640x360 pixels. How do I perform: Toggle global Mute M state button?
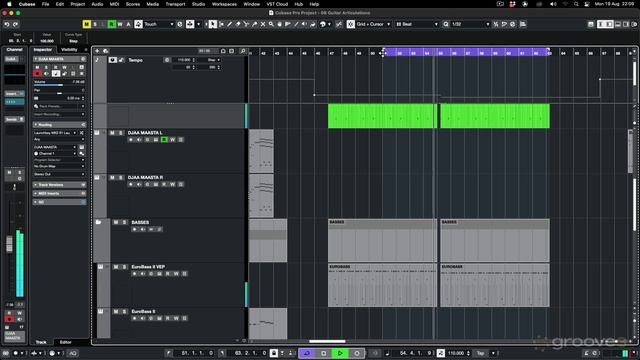tap(86, 24)
